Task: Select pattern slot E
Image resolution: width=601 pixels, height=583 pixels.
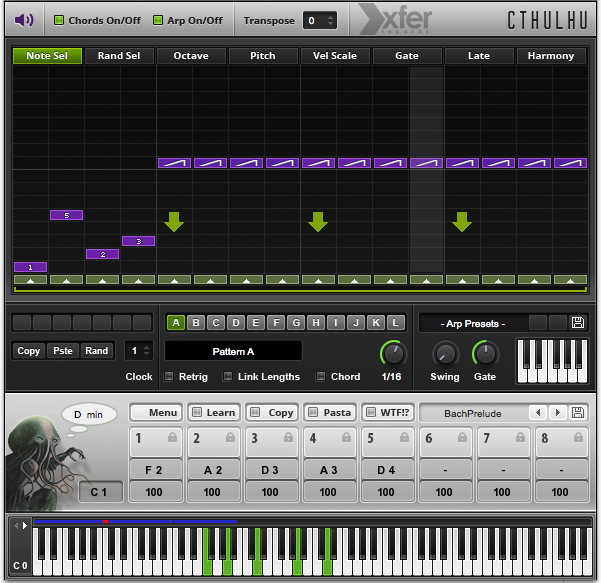Action: tap(256, 323)
